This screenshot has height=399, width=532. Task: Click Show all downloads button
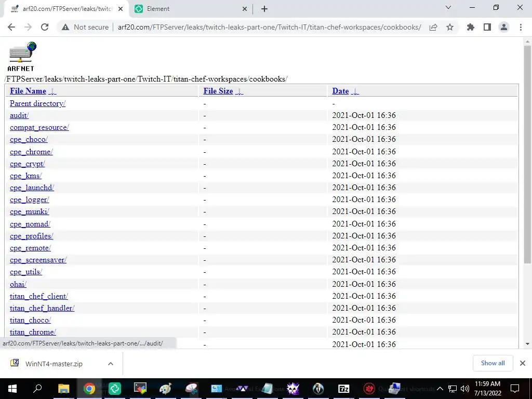pyautogui.click(x=493, y=363)
